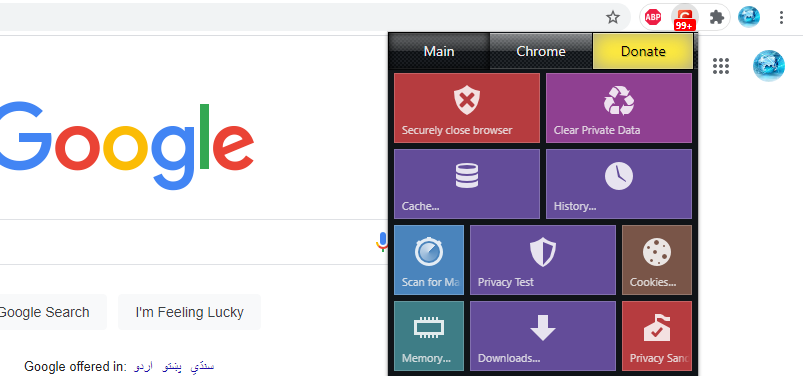Select the سنڌي language link
The height and width of the screenshot is (376, 803).
(x=202, y=367)
